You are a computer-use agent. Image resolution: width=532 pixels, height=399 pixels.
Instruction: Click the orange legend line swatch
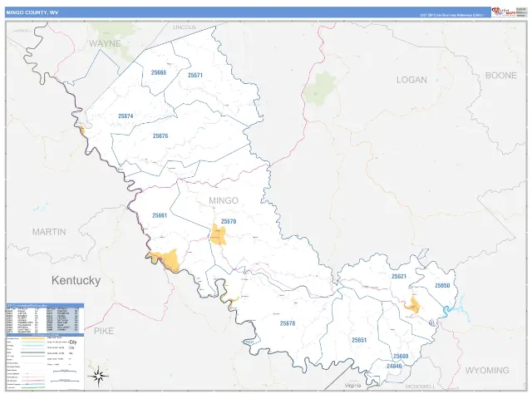[x=33, y=338]
